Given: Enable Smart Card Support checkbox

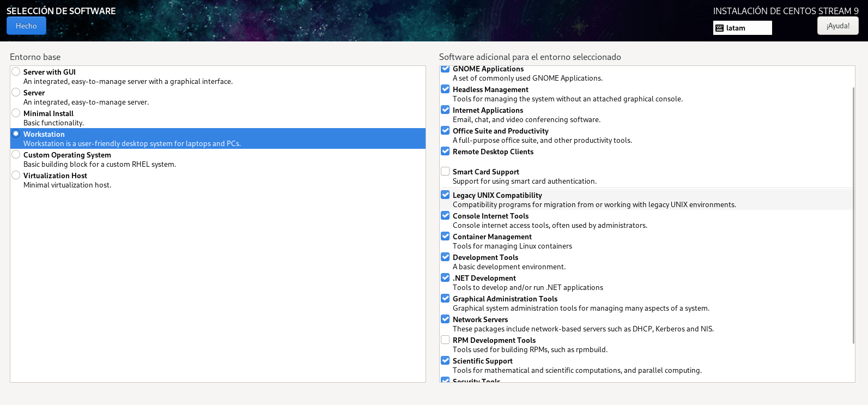Looking at the screenshot, I should [x=445, y=172].
